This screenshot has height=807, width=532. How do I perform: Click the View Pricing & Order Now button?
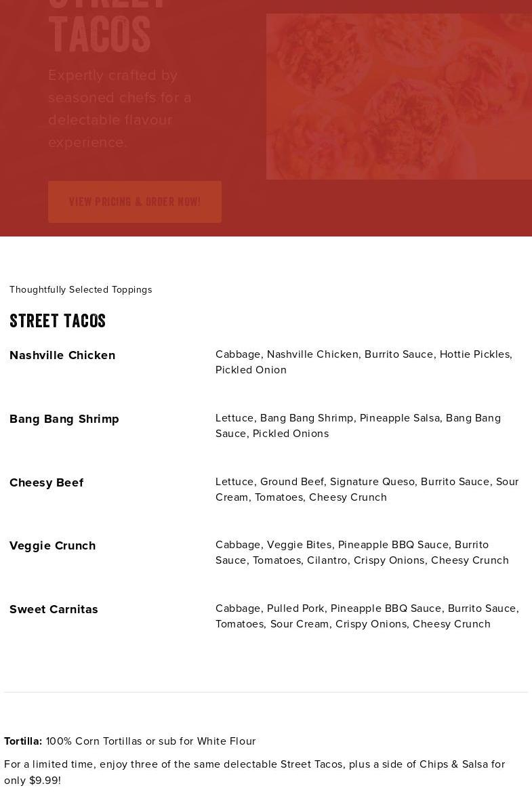click(x=134, y=202)
